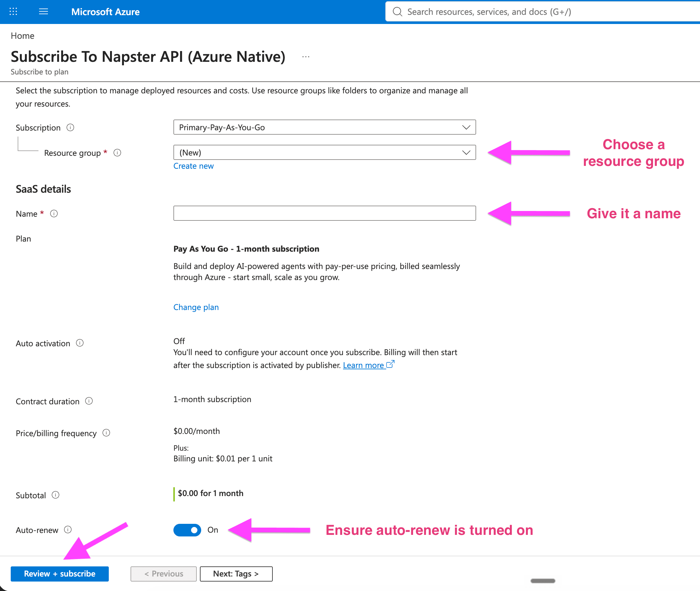
Task: Show Auto-renew info icon
Action: click(x=68, y=530)
